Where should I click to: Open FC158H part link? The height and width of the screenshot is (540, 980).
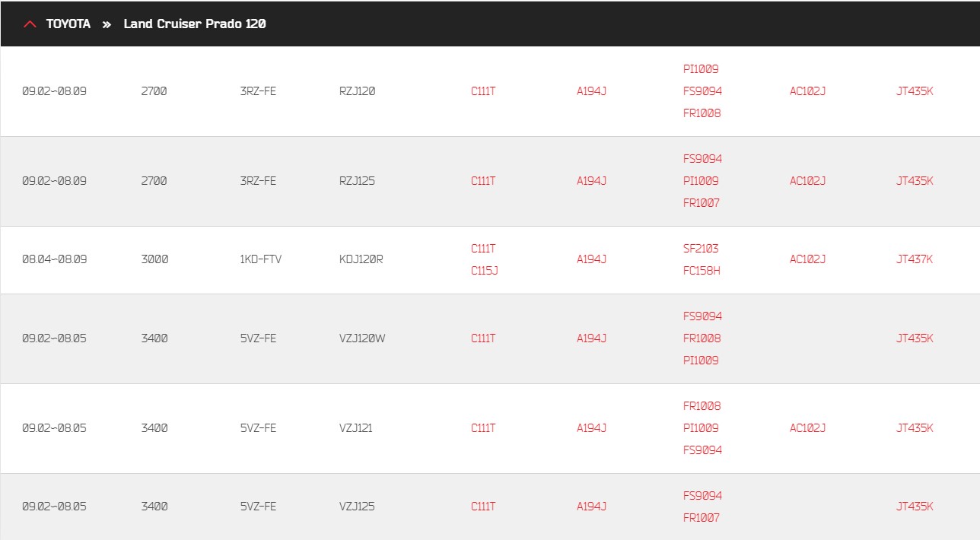pyautogui.click(x=702, y=271)
